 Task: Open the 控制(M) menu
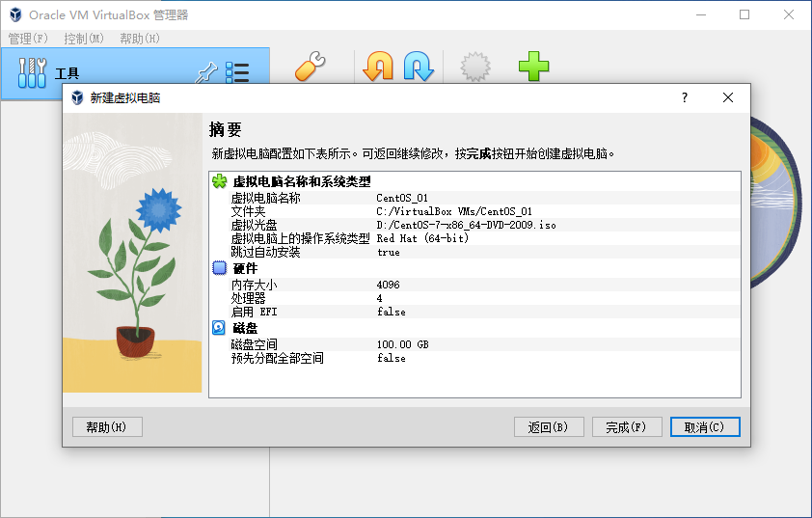84,39
